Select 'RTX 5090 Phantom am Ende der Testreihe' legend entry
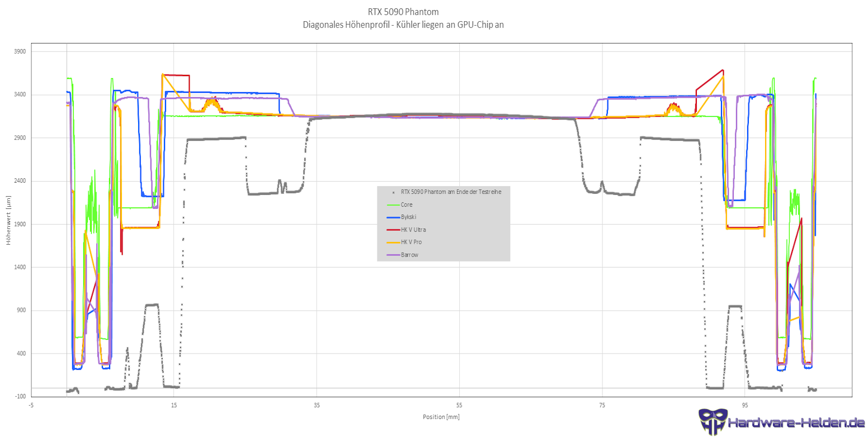The height and width of the screenshot is (438, 868). point(451,192)
